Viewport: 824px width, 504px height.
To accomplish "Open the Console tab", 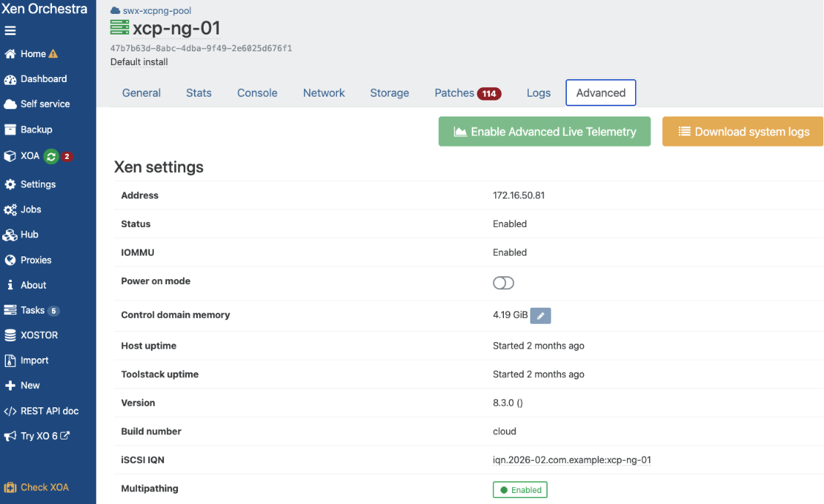I will 257,93.
